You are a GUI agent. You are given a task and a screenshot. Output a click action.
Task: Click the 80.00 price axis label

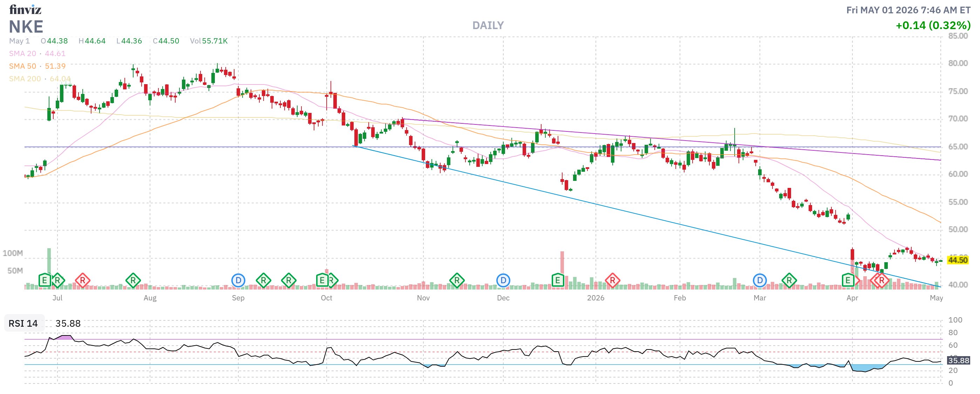tap(958, 63)
